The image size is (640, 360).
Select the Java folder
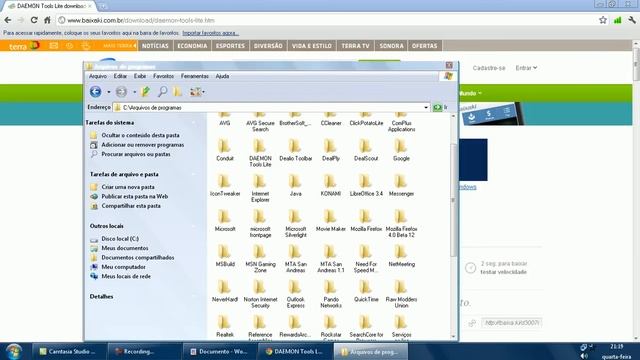(x=296, y=186)
